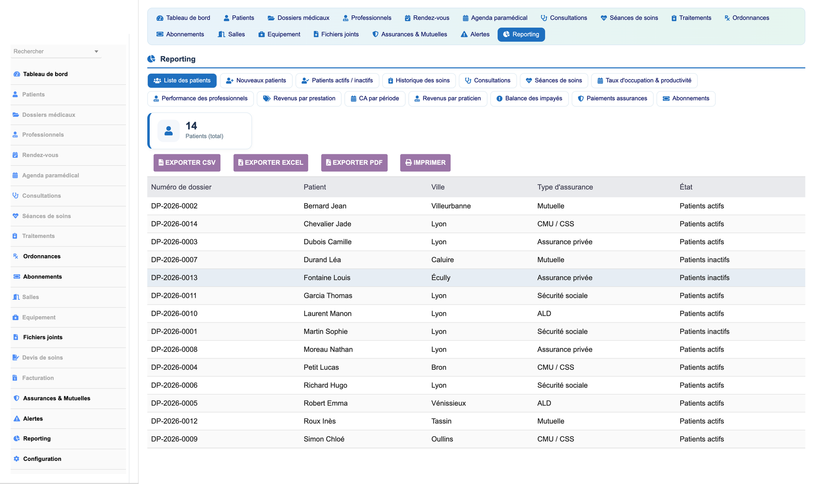Screen dimensions: 814x504
Task: Click the stethoscope icon in the top Consultations menu
Action: [x=544, y=18]
